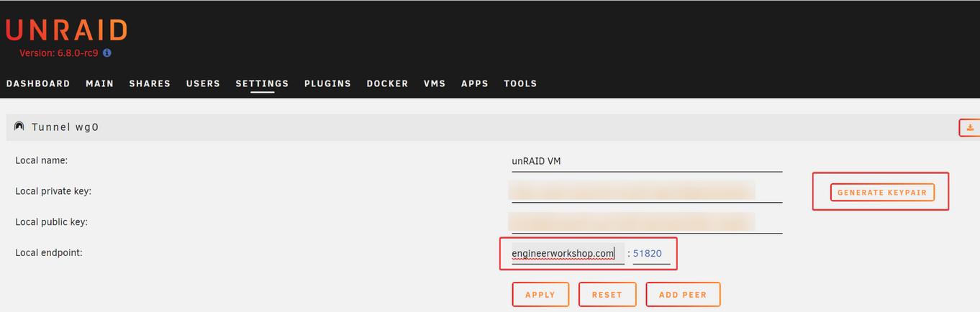Click the download icon in tunnel header
This screenshot has height=312, width=980.
click(970, 127)
